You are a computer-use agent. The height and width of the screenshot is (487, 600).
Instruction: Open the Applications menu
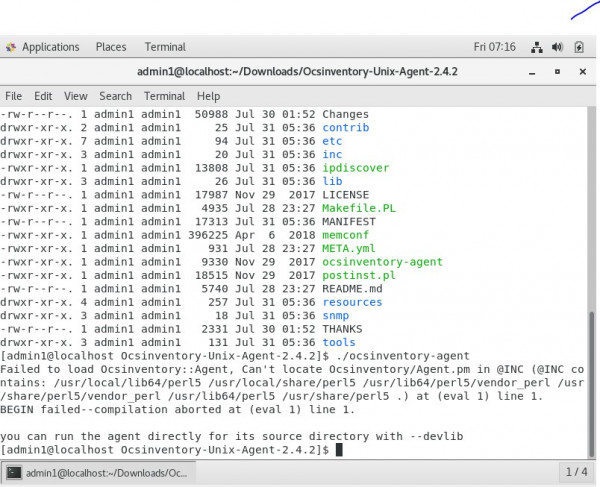[x=51, y=47]
